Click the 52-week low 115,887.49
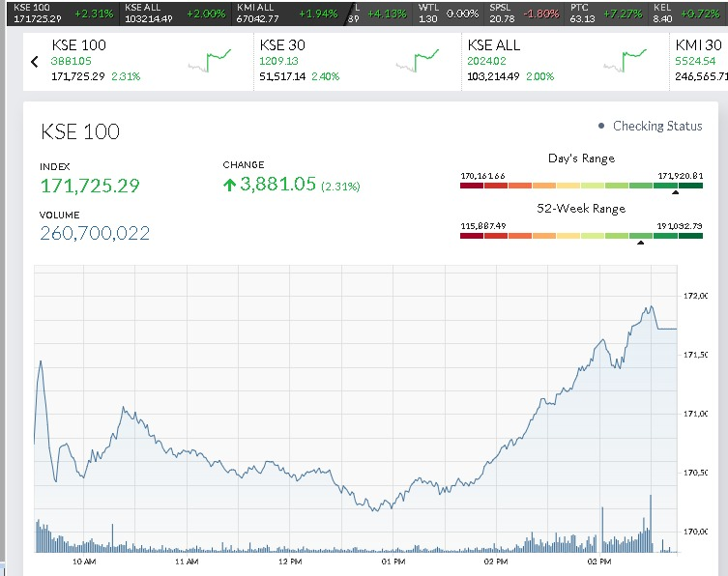The width and height of the screenshot is (728, 576). point(482,226)
